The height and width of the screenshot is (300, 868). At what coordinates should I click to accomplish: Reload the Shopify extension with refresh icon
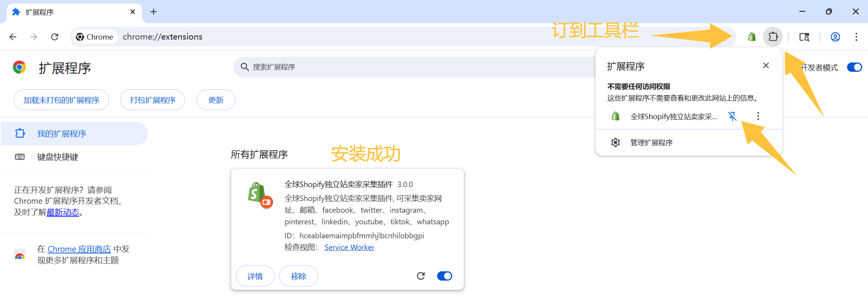coord(421,276)
